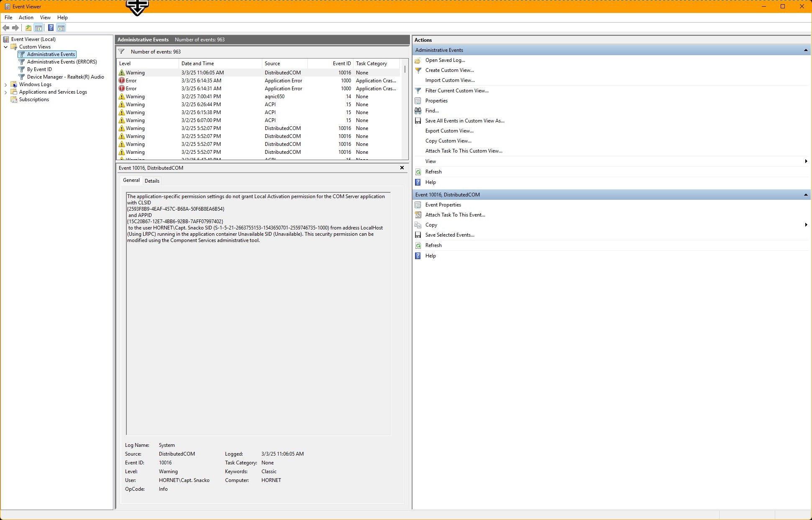This screenshot has height=520, width=812.
Task: Click the Refresh icon under Event 10016 section
Action: [418, 245]
